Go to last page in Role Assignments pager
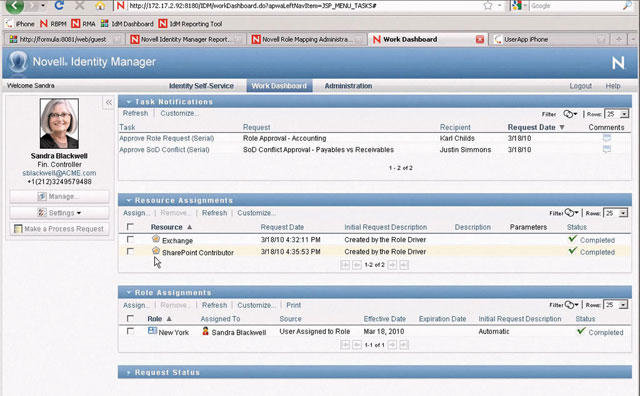Image resolution: width=640 pixels, height=396 pixels. tap(404, 345)
